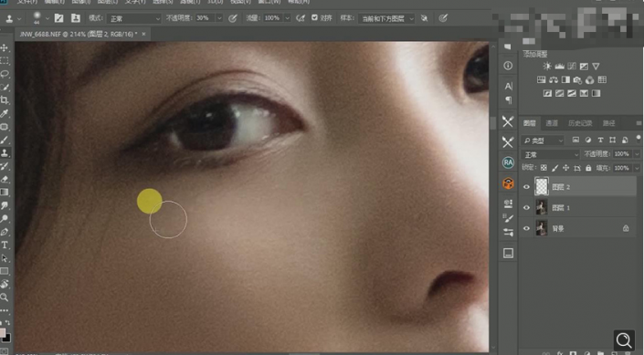The width and height of the screenshot is (644, 355).
Task: Add a Color Balance adjustment
Action: tap(554, 79)
